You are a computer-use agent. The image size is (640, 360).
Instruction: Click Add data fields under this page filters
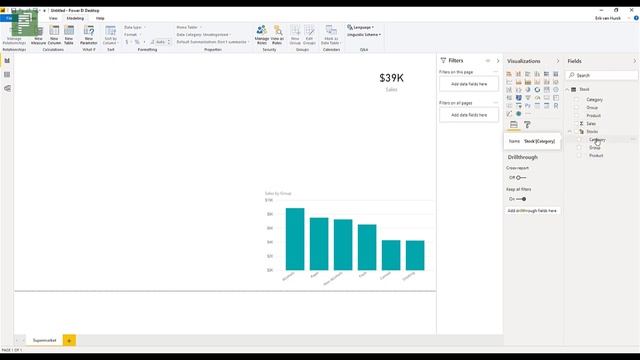coord(469,84)
